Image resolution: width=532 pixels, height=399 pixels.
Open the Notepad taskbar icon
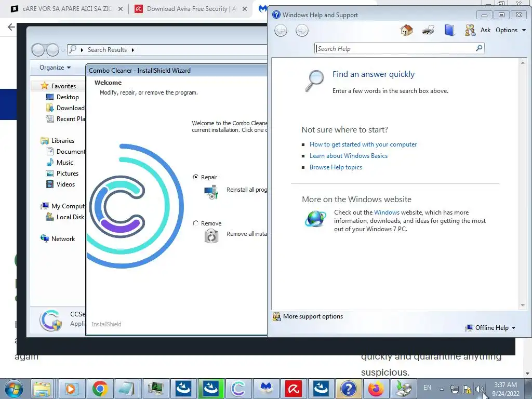coord(127,389)
